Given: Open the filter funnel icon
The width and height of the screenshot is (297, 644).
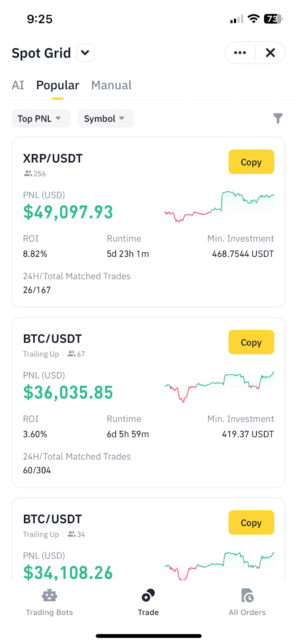Looking at the screenshot, I should coord(278,118).
